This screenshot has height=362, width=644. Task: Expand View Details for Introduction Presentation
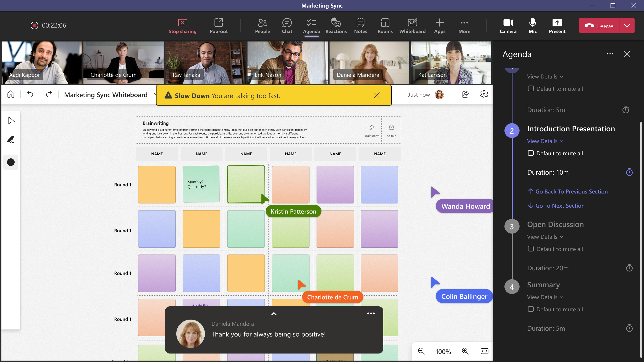(545, 141)
